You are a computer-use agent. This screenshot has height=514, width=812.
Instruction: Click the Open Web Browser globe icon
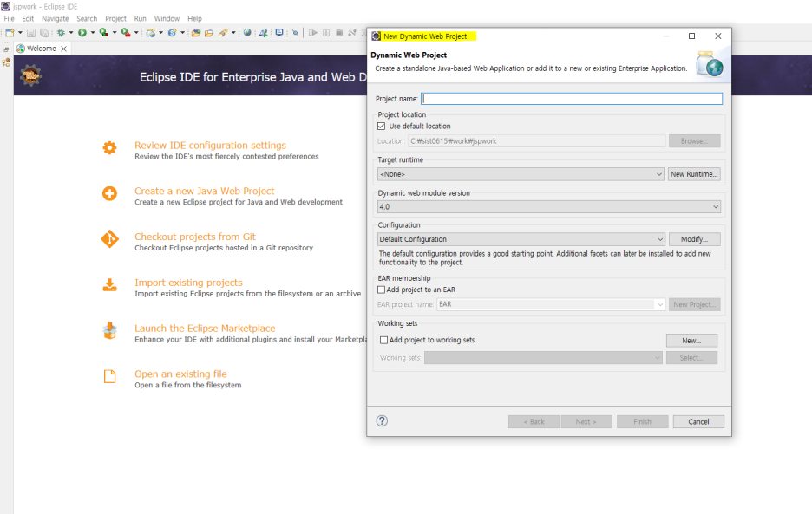[x=247, y=33]
